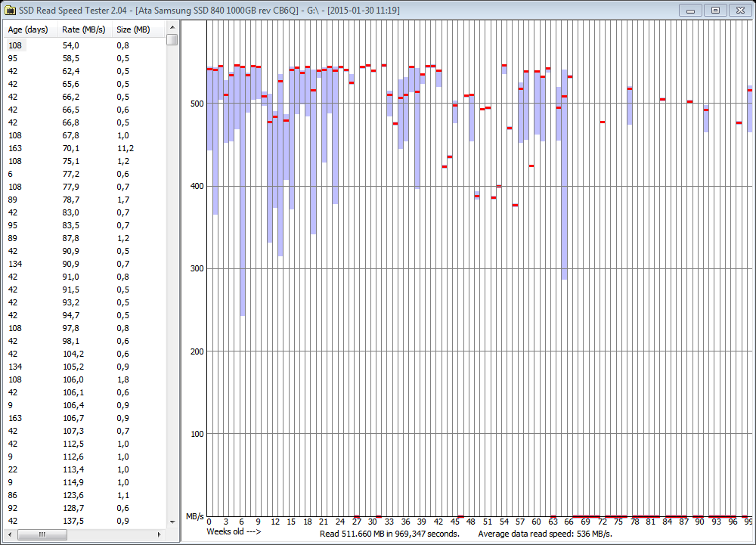
Task: Select the row with rate 113,4
Action: point(85,469)
